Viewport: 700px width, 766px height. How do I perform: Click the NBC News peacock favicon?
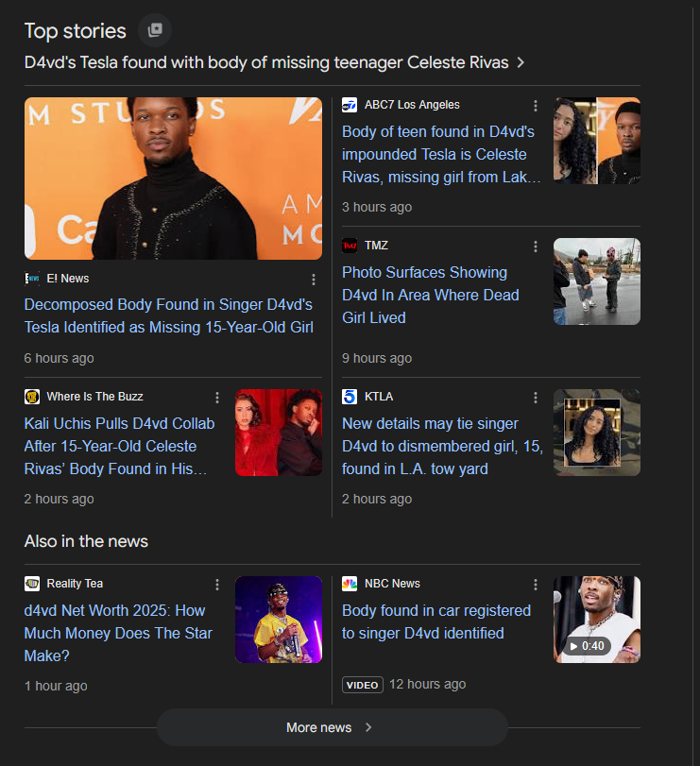pyautogui.click(x=350, y=584)
